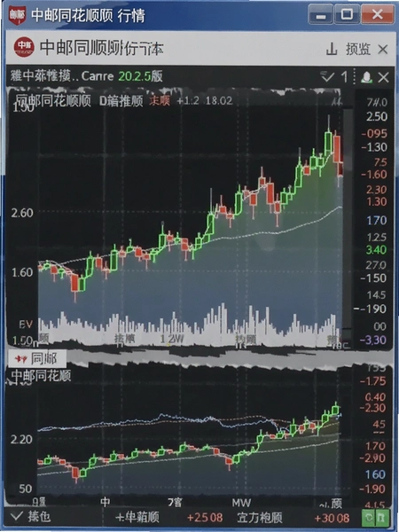Toggle the checkmark labeled 1 in chart header

[334, 77]
